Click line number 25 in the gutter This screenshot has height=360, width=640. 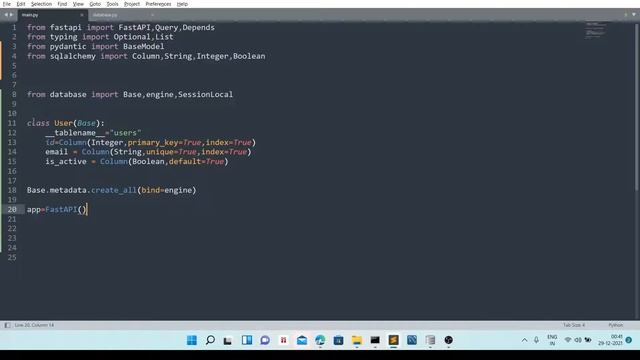pos(12,258)
